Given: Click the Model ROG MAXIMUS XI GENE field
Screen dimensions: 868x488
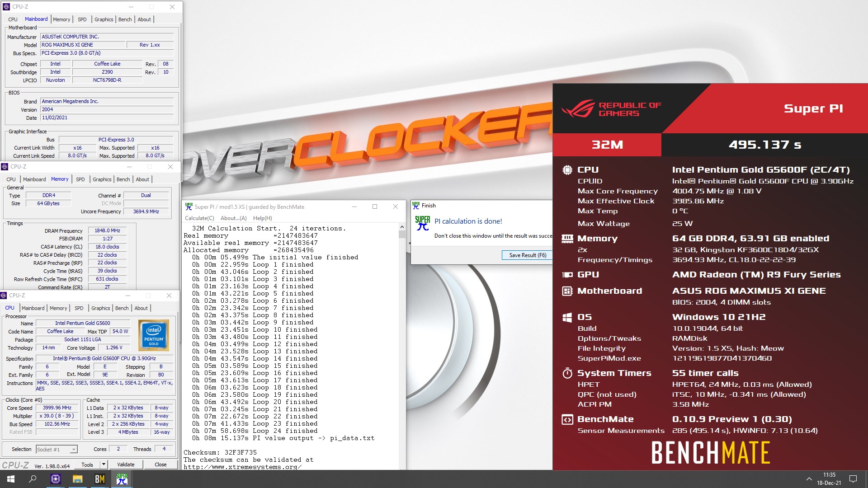Looking at the screenshot, I should [83, 45].
